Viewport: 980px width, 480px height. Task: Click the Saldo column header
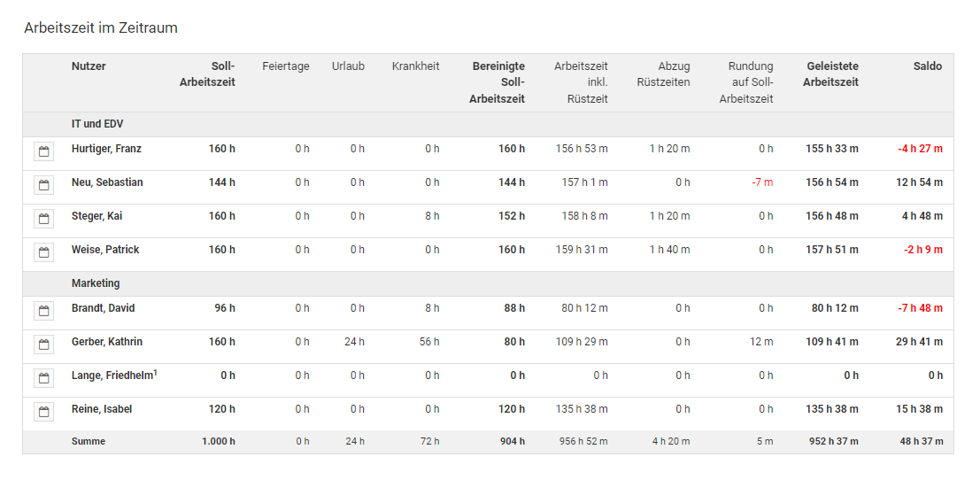click(x=927, y=66)
